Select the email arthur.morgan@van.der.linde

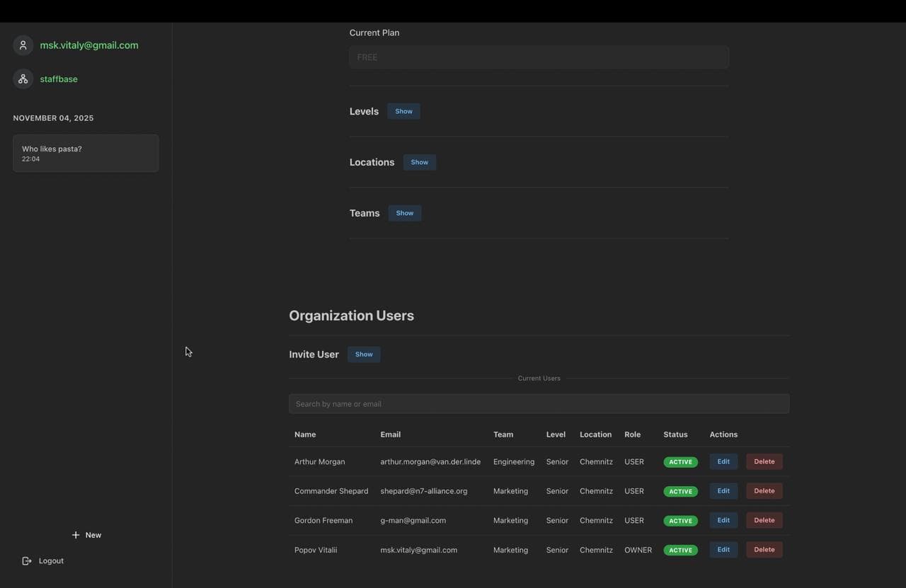pyautogui.click(x=430, y=462)
